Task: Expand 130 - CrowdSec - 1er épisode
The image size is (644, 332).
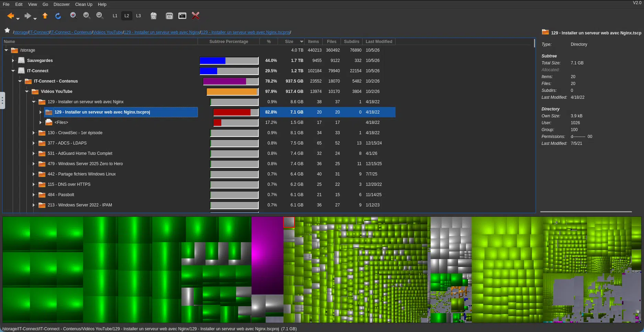Action: (x=34, y=133)
